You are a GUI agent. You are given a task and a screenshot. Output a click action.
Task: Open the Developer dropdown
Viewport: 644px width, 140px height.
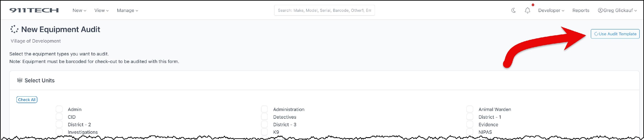click(551, 10)
